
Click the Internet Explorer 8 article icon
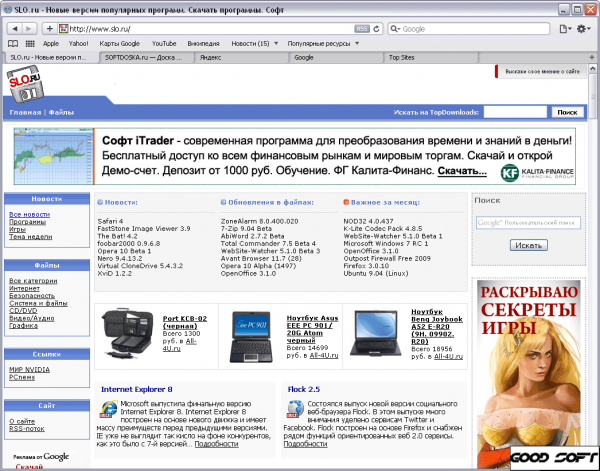[109, 409]
